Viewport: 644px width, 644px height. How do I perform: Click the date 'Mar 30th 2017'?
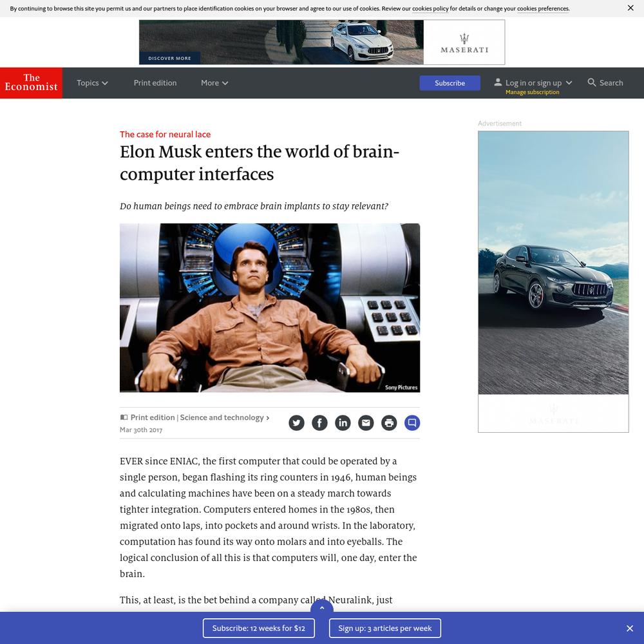pos(141,430)
